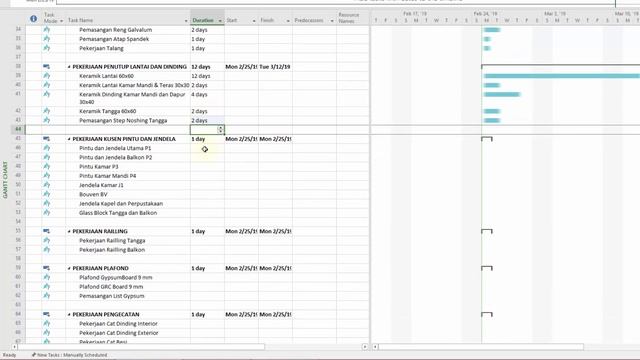The width and height of the screenshot is (640, 360).
Task: Select the Resource Names column header
Action: point(353,18)
